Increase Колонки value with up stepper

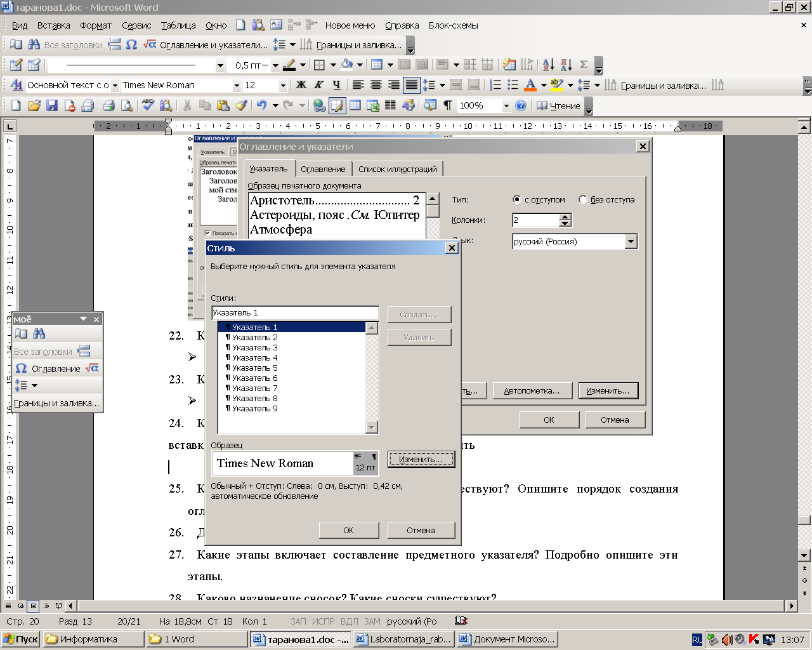pyautogui.click(x=565, y=216)
